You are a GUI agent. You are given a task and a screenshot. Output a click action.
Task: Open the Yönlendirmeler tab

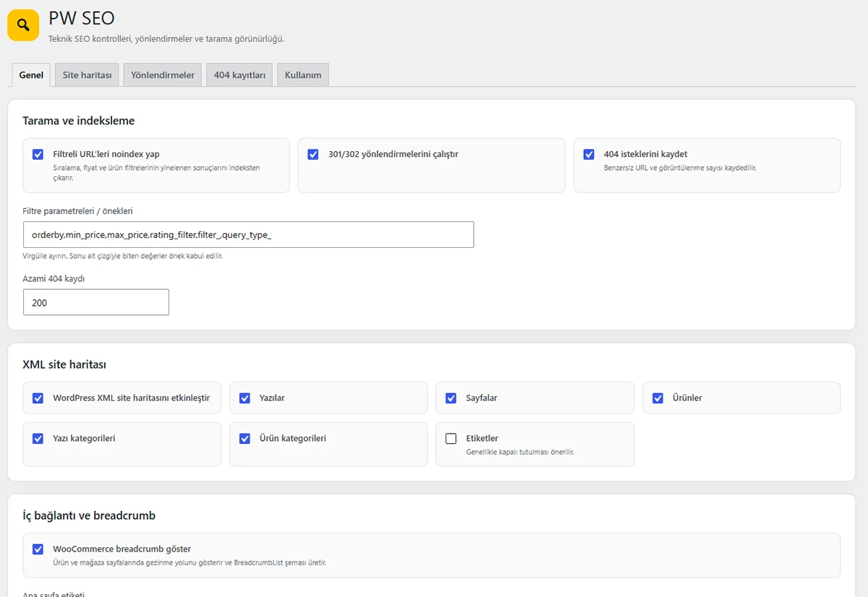pos(163,75)
